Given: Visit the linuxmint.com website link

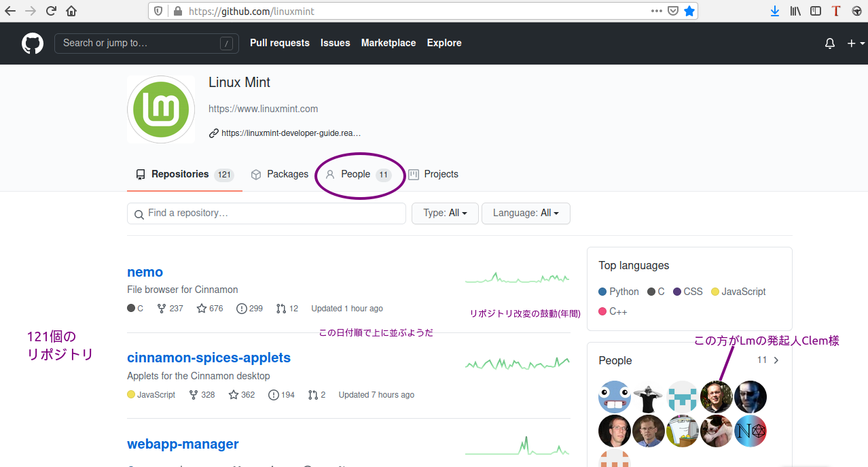Looking at the screenshot, I should 263,108.
